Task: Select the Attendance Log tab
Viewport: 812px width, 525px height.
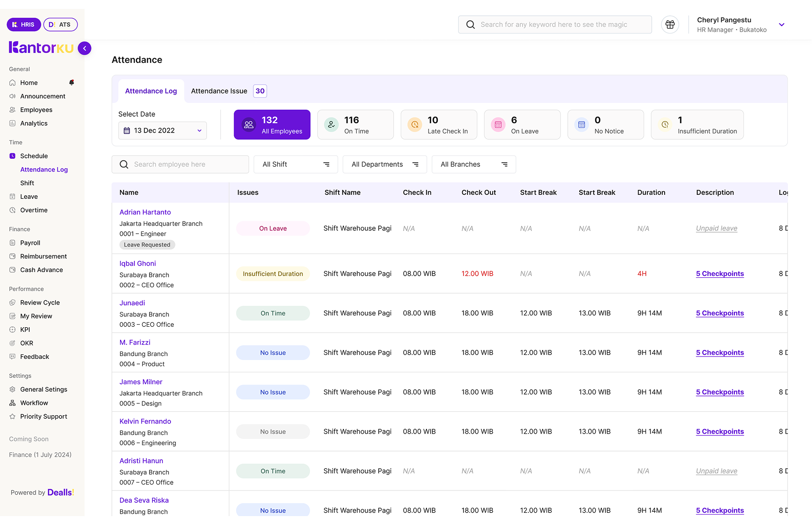Action: [151, 91]
